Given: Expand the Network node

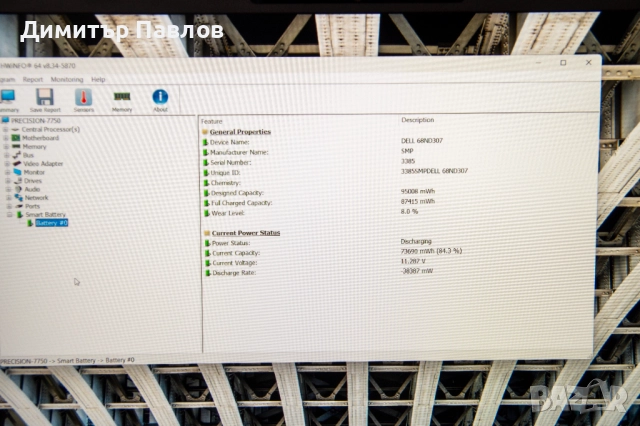Looking at the screenshot, I should click(9, 197).
